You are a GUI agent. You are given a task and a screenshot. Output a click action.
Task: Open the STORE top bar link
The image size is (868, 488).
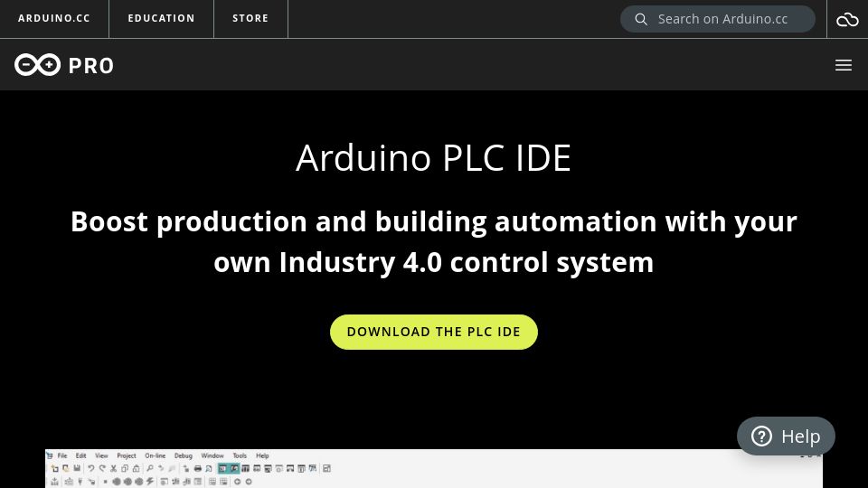coord(250,18)
